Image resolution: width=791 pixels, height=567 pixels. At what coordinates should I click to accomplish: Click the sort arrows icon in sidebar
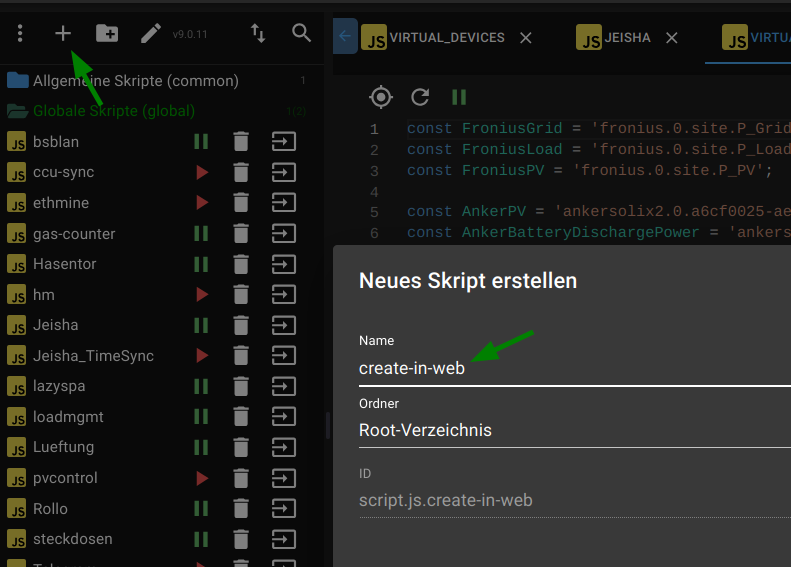pos(258,34)
